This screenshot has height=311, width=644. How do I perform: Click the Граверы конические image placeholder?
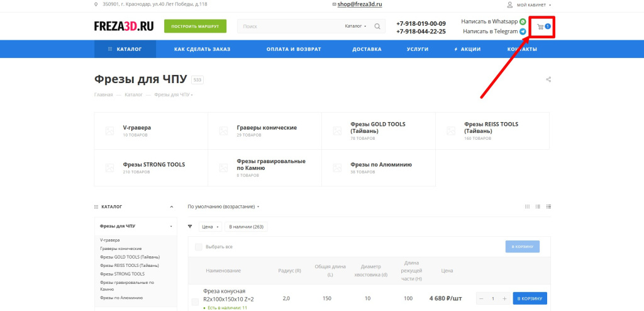pos(223,131)
